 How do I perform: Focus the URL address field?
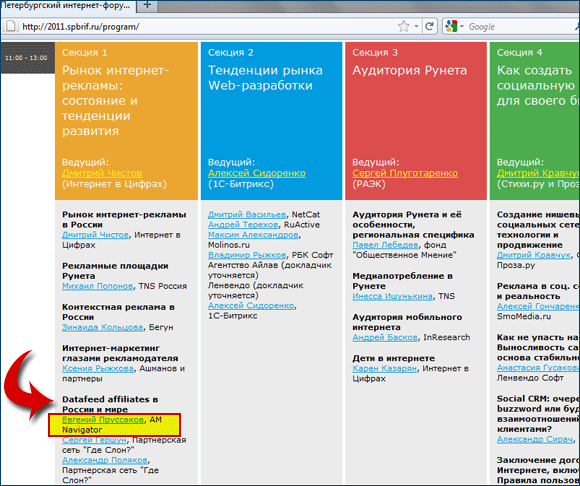tap(207, 26)
